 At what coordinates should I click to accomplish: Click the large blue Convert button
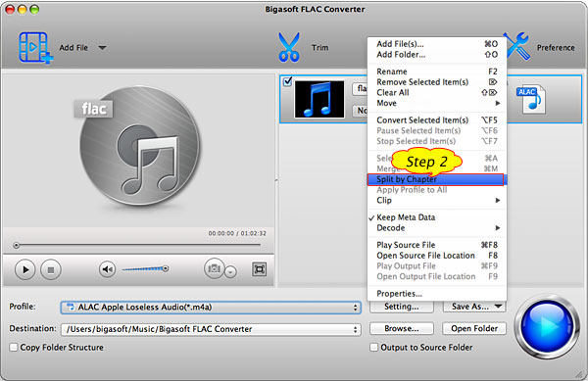click(547, 327)
